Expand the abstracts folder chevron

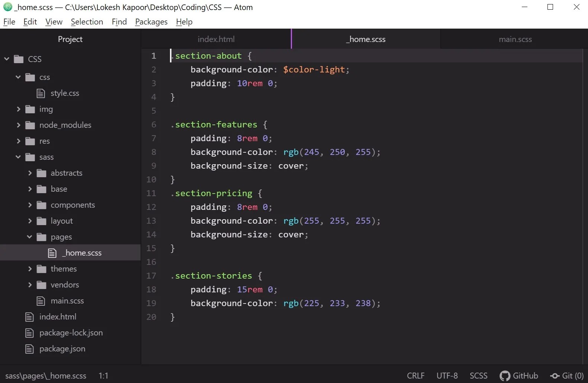[30, 173]
